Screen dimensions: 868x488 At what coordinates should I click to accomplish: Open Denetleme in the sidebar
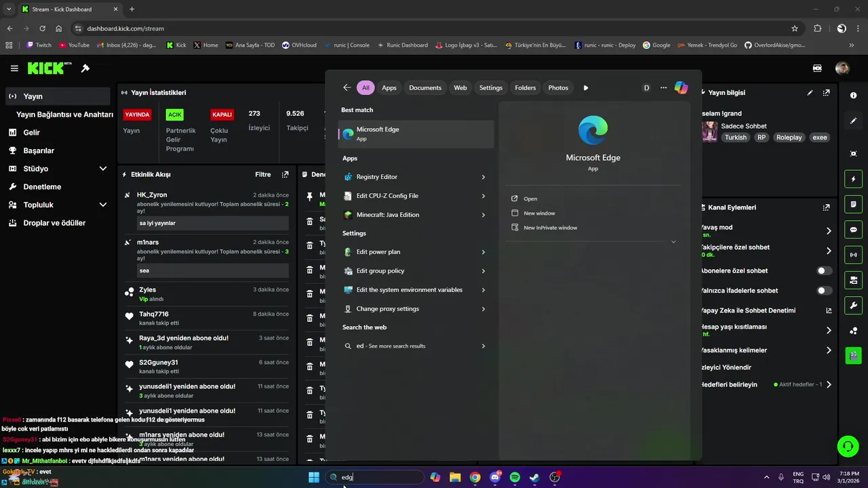tap(57, 186)
